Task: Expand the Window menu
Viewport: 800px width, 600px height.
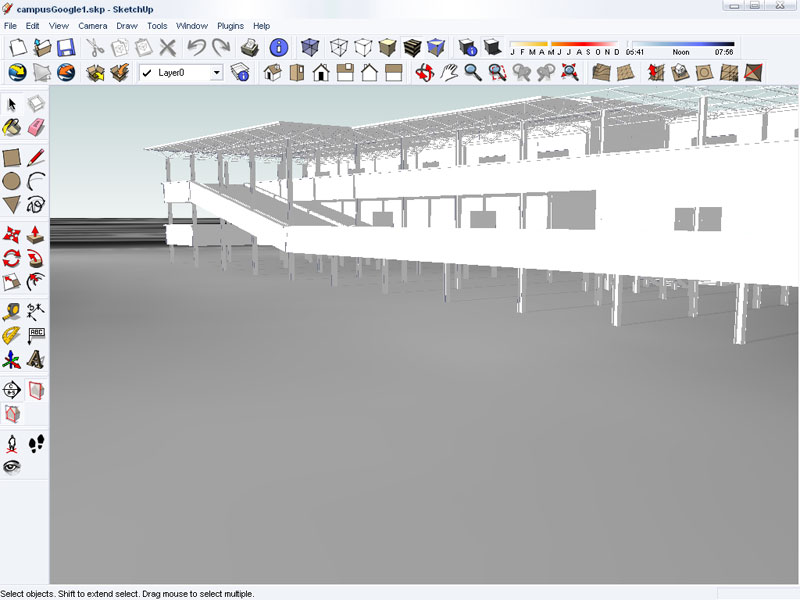Action: [x=192, y=25]
